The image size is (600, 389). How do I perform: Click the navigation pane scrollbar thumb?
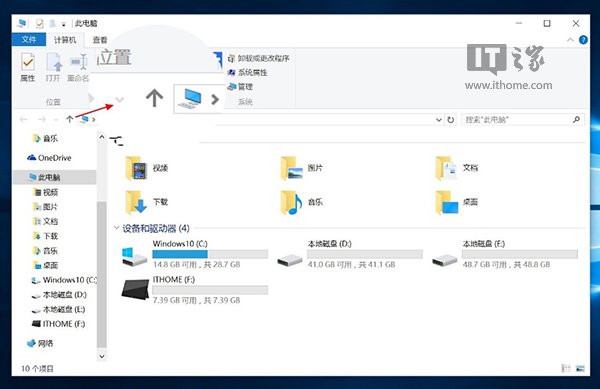(102, 274)
